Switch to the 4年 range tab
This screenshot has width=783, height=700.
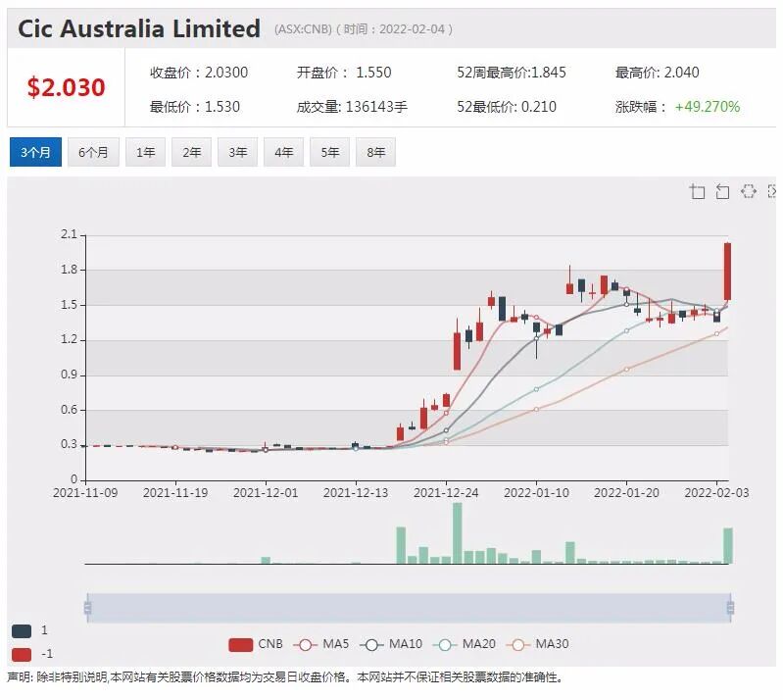[283, 152]
